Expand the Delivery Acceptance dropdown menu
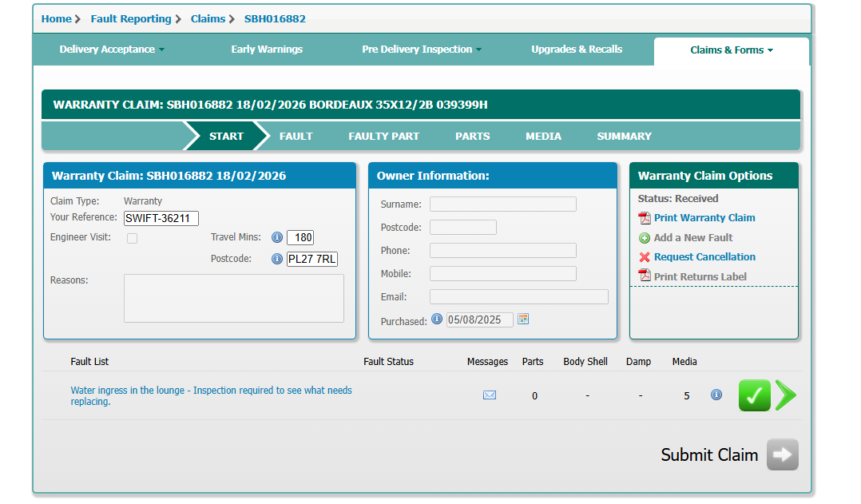861x504 pixels. (x=112, y=50)
